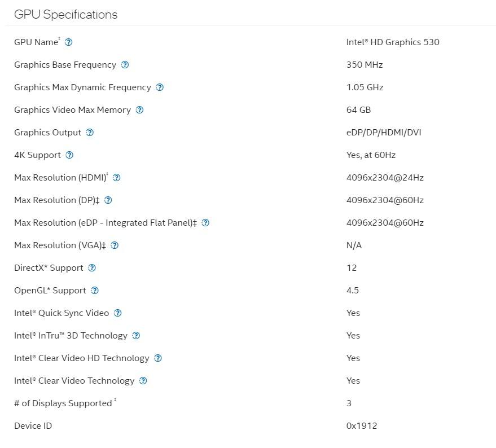The image size is (496, 448).
Task: Show info for Max Resolution (DP)
Action: (x=108, y=200)
